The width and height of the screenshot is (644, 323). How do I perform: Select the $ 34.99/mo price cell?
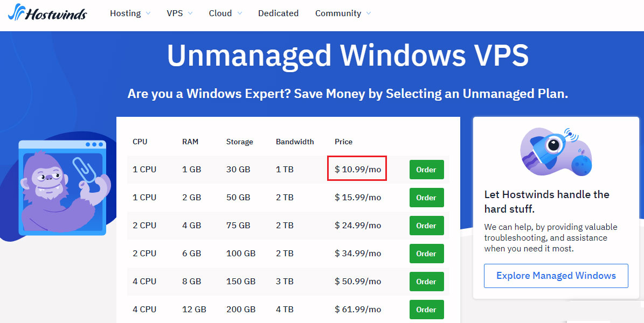(358, 253)
